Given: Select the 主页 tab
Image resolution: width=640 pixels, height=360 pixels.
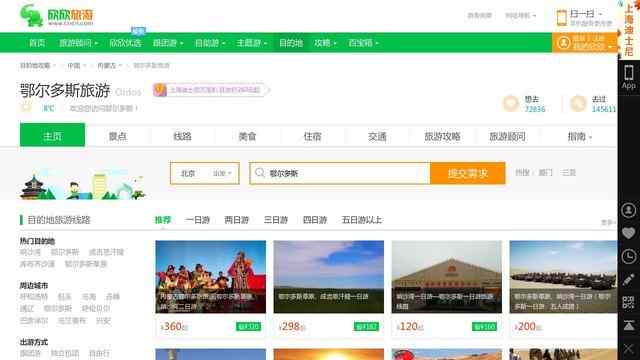Looking at the screenshot, I should 52,135.
